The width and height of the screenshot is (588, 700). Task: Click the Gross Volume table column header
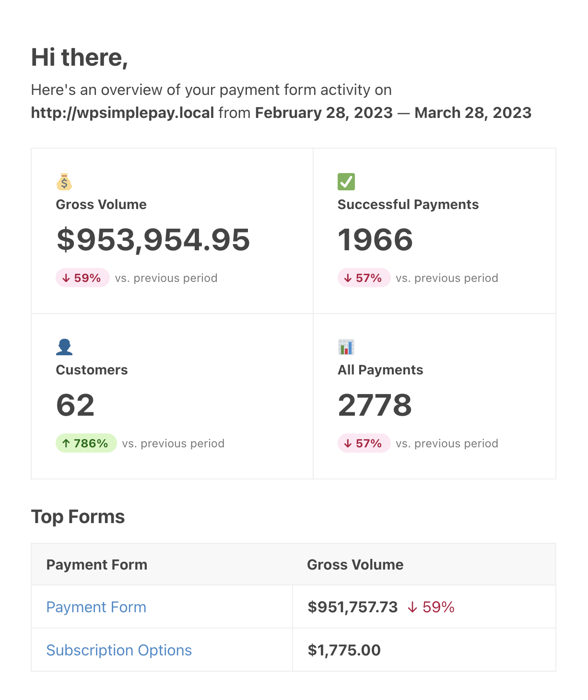tap(355, 565)
